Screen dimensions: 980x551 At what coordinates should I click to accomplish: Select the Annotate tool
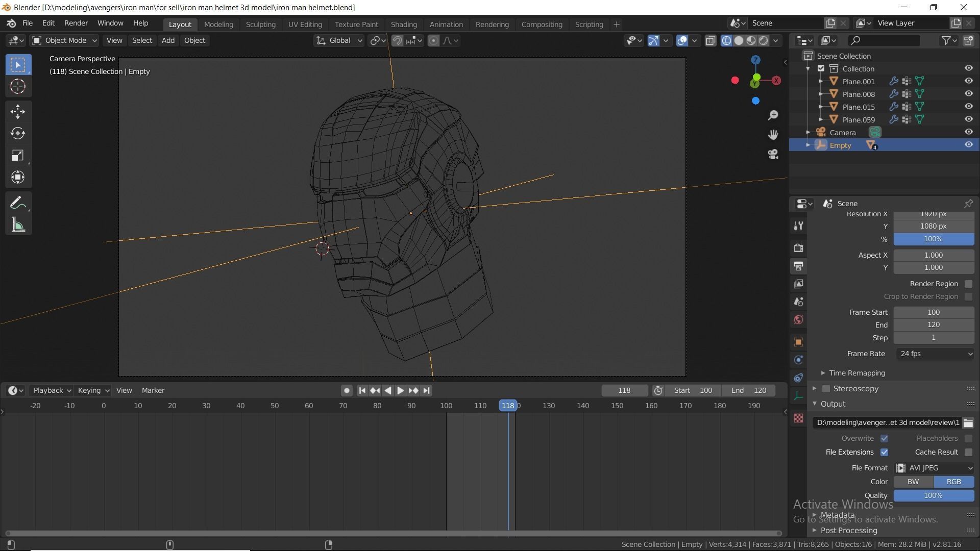pos(18,203)
